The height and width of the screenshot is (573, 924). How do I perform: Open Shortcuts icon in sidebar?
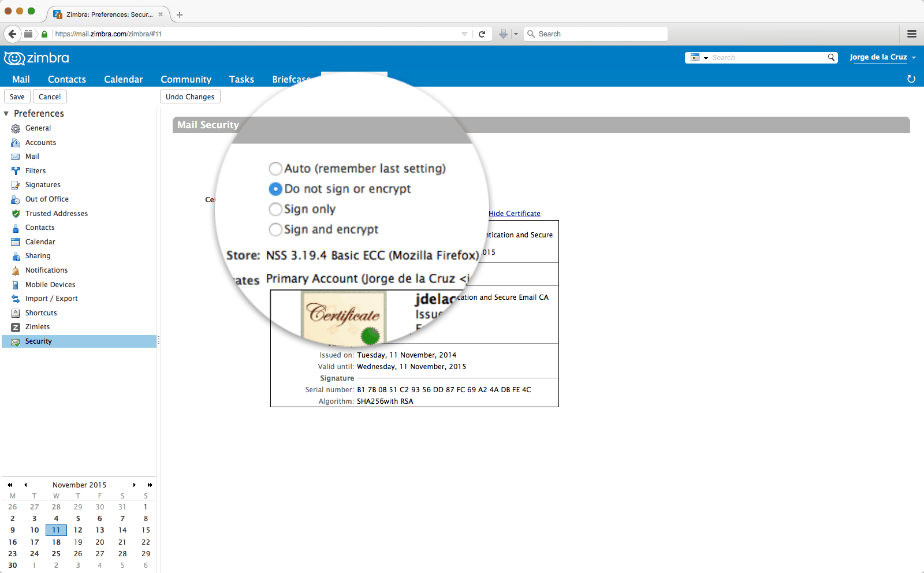point(16,313)
